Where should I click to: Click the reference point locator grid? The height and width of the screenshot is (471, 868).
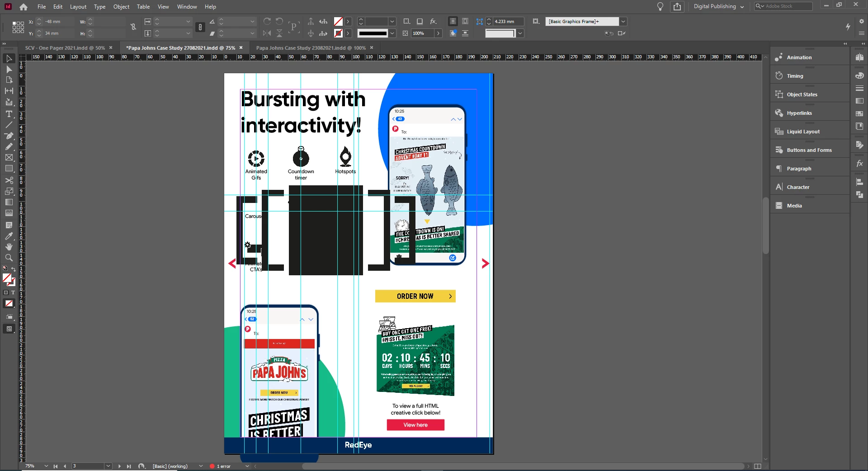[18, 27]
